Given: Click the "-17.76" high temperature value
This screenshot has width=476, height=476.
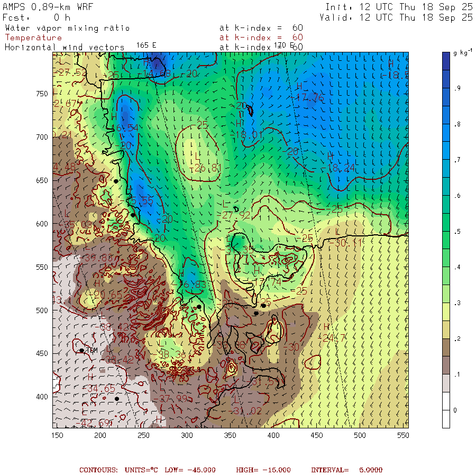Looking at the screenshot, I should click(308, 97).
